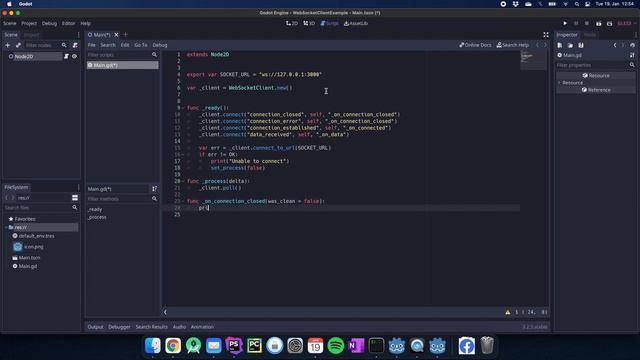The image size is (640, 360).
Task: Fold the _process function on line 20
Action: 183,181
